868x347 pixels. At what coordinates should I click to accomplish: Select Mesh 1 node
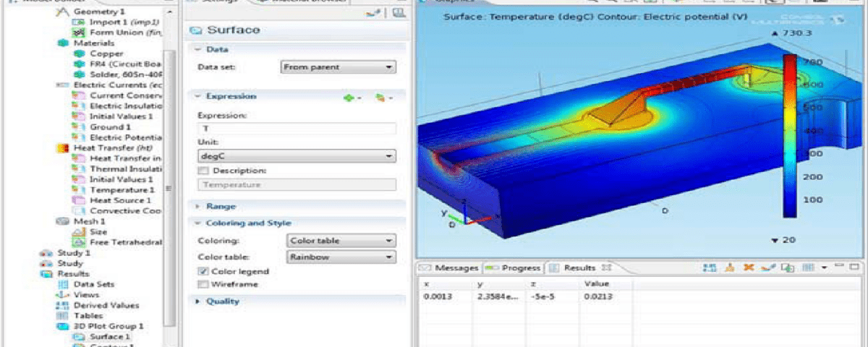tap(80, 221)
